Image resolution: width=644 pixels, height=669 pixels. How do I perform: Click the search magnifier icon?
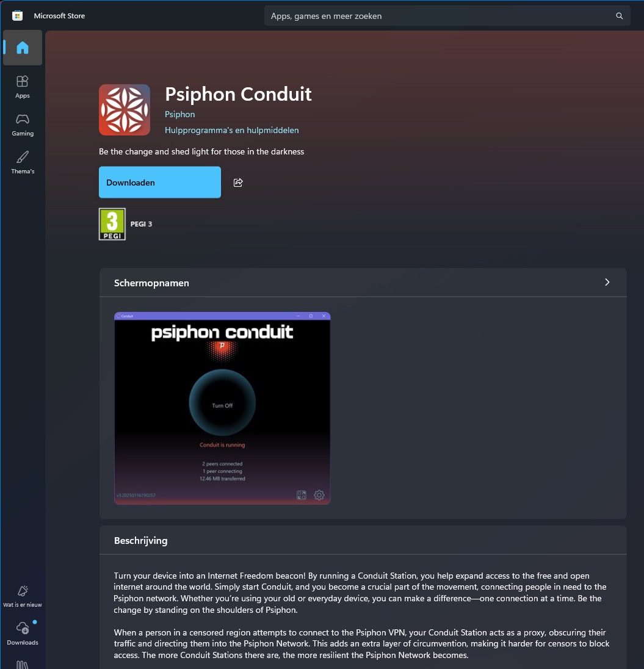[x=619, y=16]
